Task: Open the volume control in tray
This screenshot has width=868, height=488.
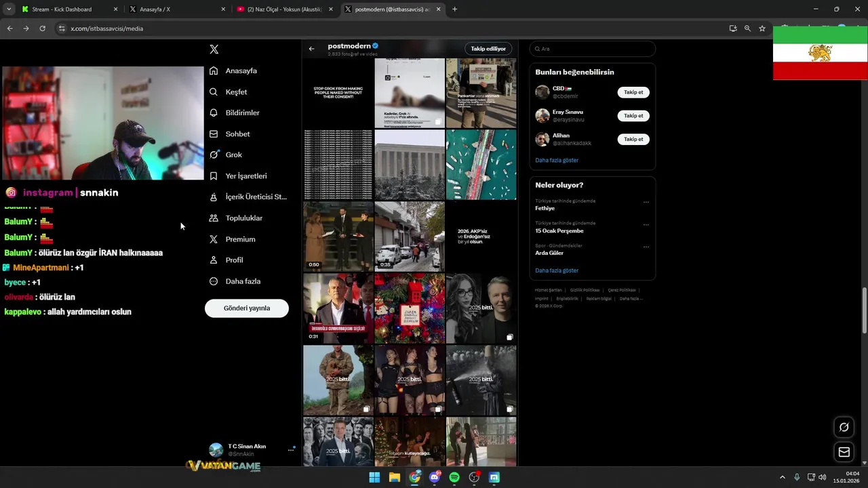Action: (823, 477)
